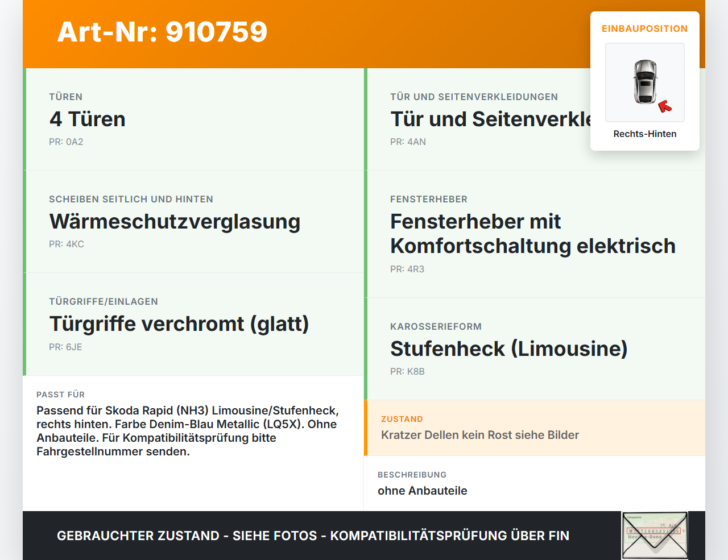Viewport: 728px width, 560px height.
Task: Click the TÜR UND SEITENVERKLEIDUNGEN label
Action: [474, 97]
